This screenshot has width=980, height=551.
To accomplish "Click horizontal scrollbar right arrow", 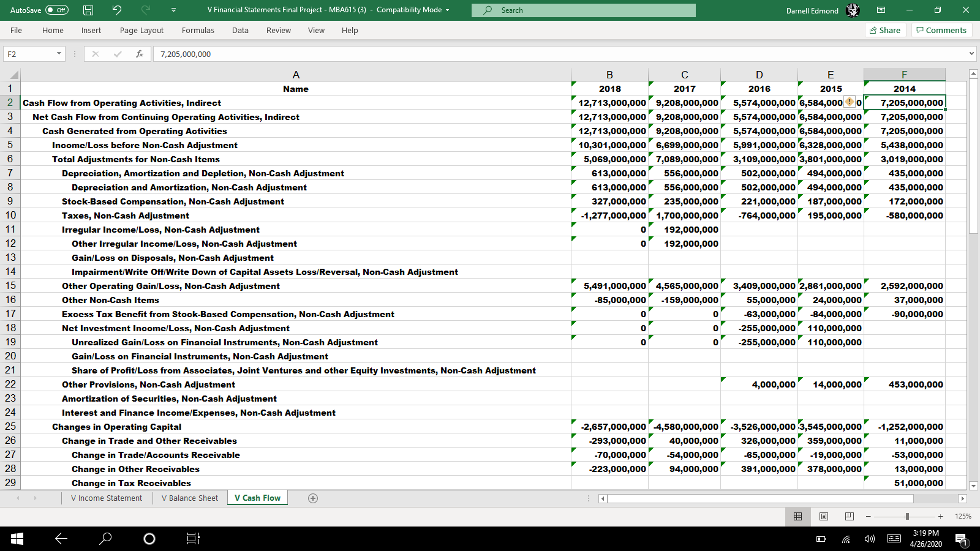I will (962, 498).
